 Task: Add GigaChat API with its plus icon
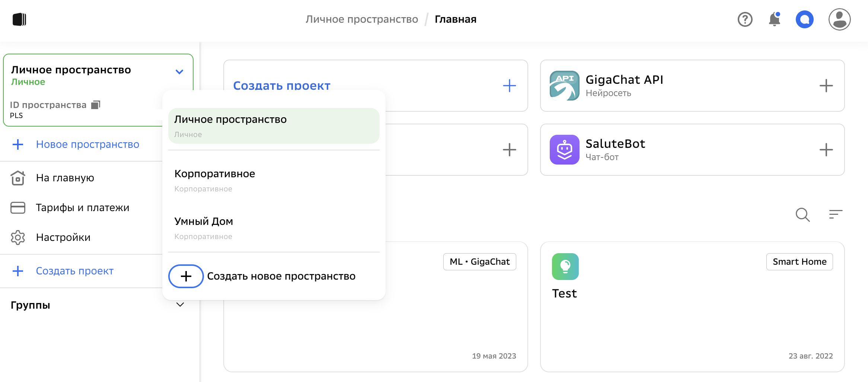(x=826, y=86)
